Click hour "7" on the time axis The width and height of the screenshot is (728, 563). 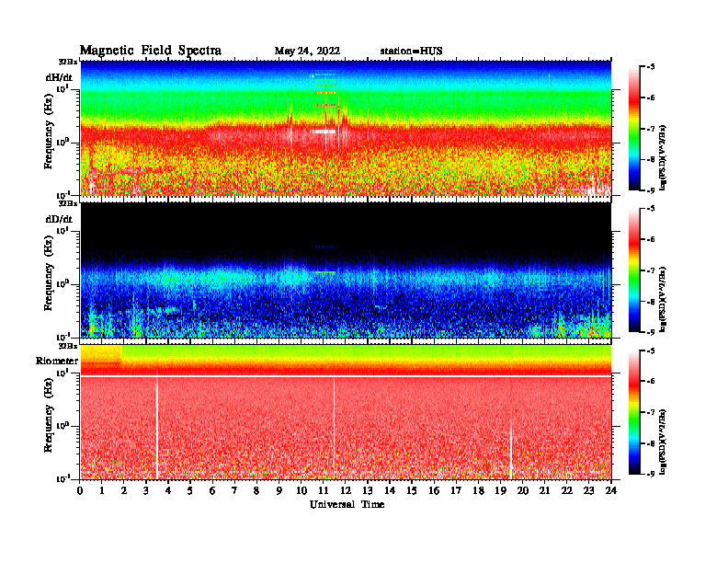click(234, 491)
